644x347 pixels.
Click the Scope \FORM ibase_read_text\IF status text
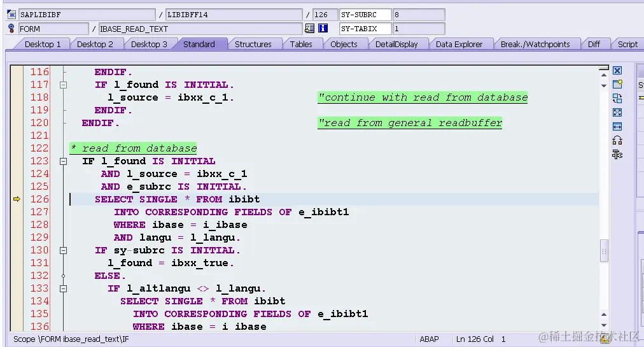pos(71,339)
